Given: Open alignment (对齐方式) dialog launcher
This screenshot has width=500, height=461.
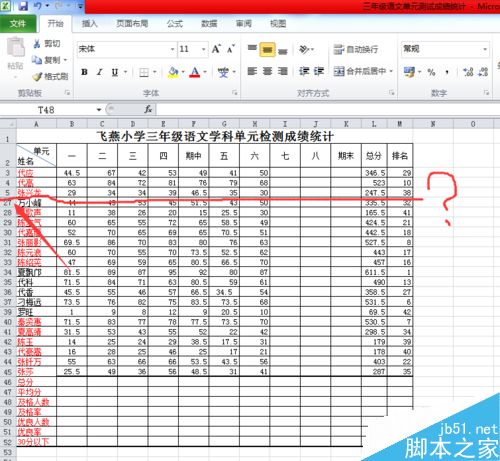Looking at the screenshot, I should [x=392, y=93].
